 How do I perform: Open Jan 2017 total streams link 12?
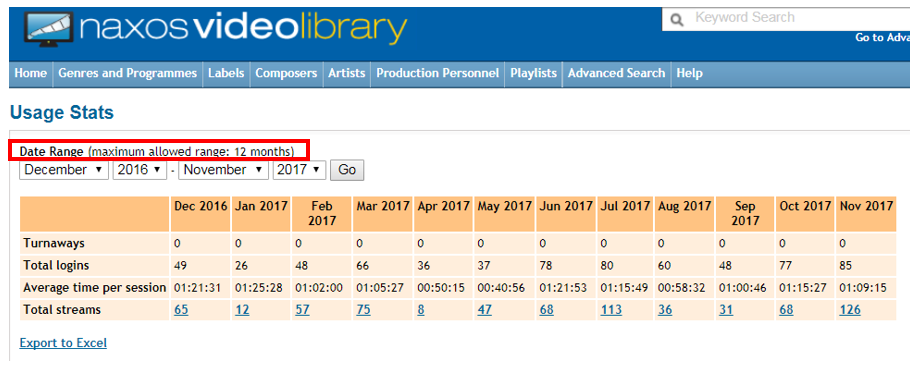[x=242, y=310]
